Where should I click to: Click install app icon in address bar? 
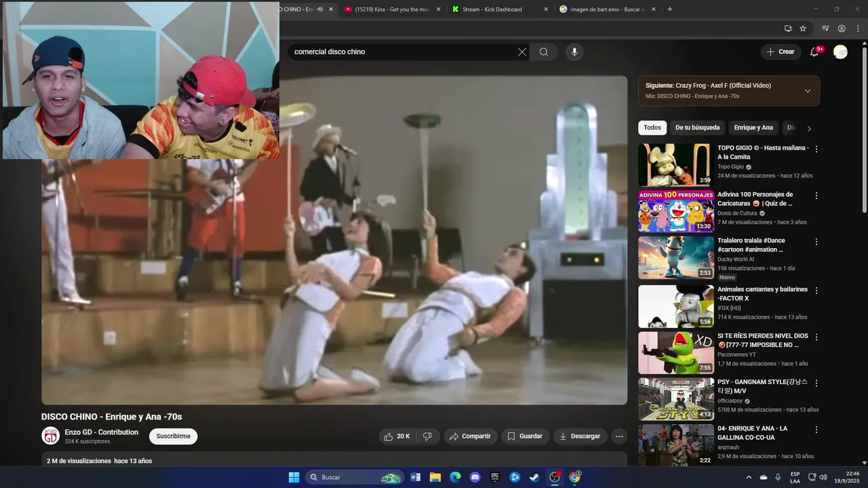point(788,28)
